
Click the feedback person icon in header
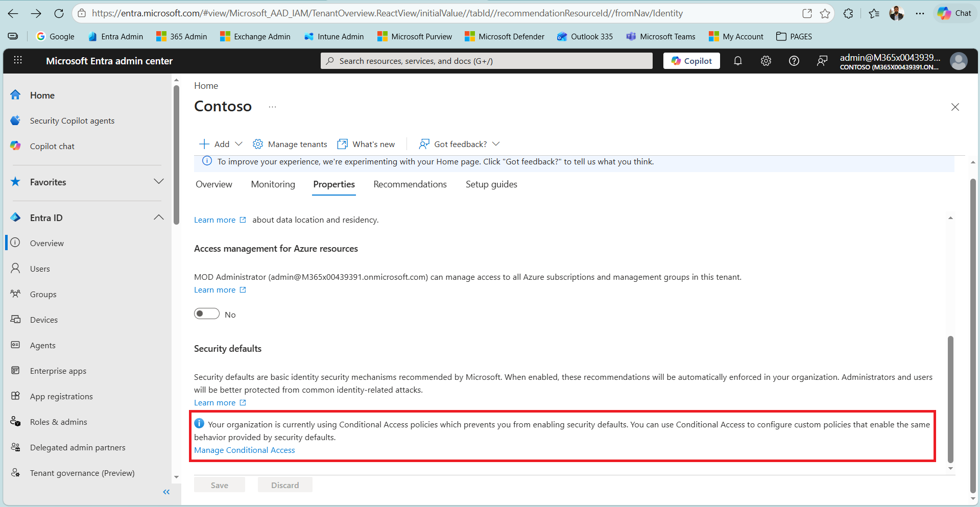point(822,61)
